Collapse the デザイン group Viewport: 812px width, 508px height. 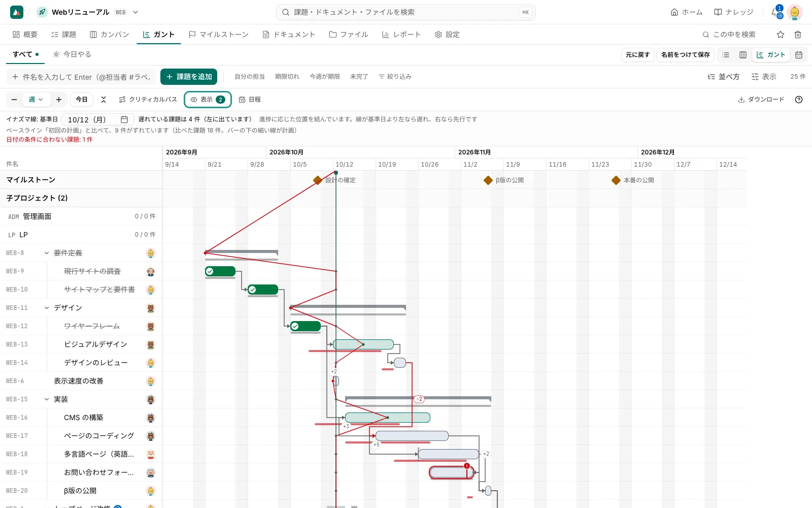pos(47,308)
